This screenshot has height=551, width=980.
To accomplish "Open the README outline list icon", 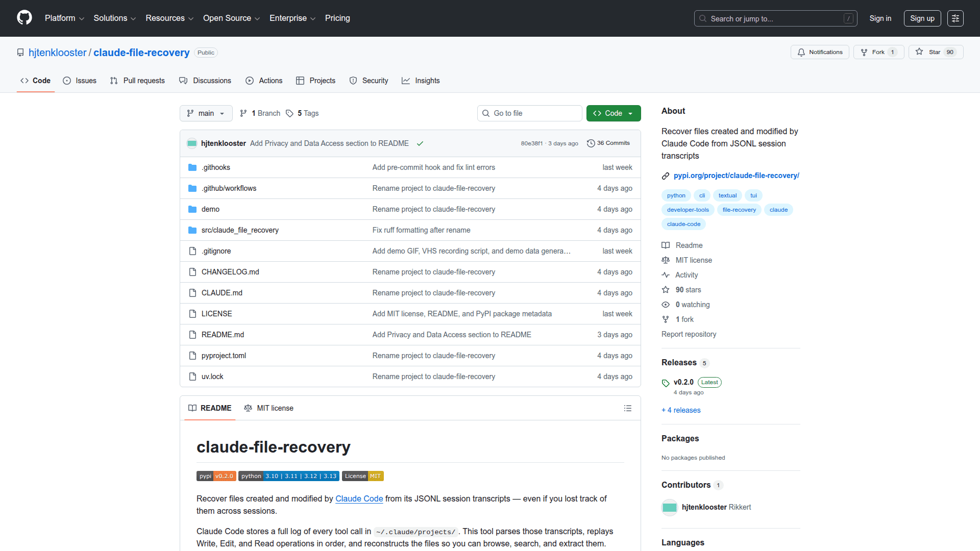I will pos(627,408).
